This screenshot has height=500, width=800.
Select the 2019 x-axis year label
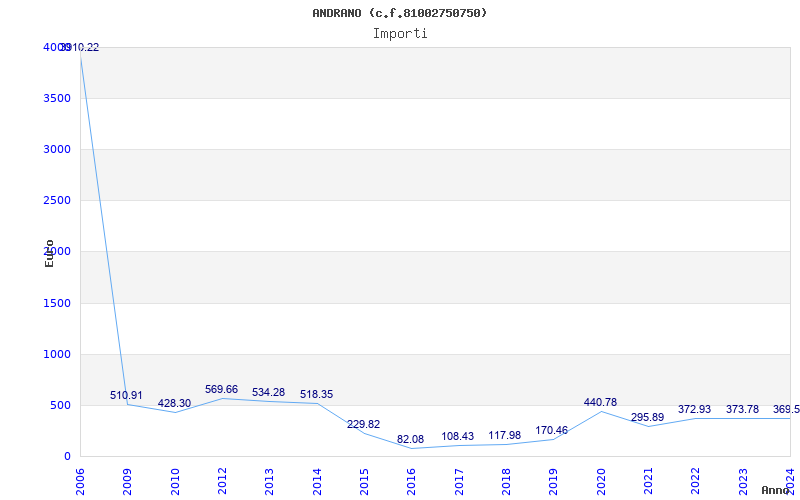tap(553, 482)
